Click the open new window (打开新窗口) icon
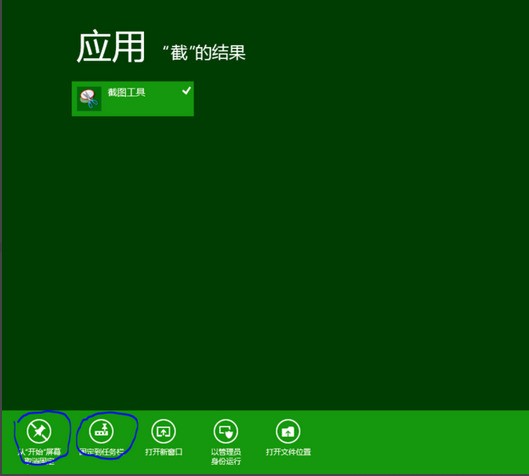 click(163, 431)
